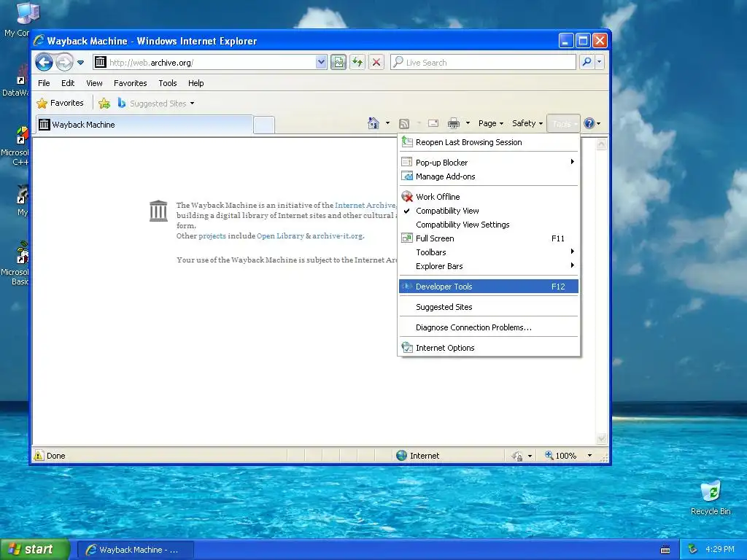Click the Home icon on command bar
747x560 pixels.
373,123
